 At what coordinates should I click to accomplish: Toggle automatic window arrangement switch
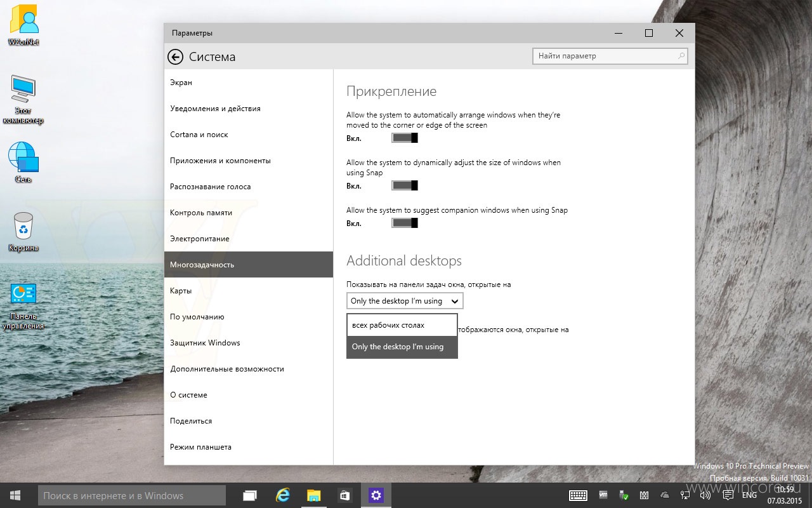(405, 138)
